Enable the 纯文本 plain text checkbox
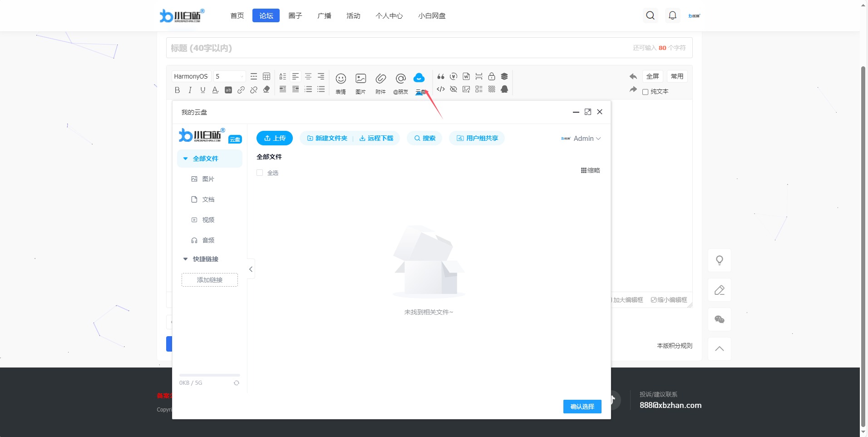 click(x=645, y=92)
